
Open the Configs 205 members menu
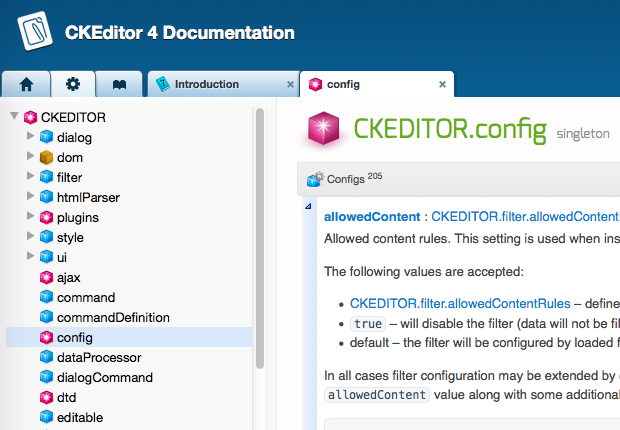[344, 179]
